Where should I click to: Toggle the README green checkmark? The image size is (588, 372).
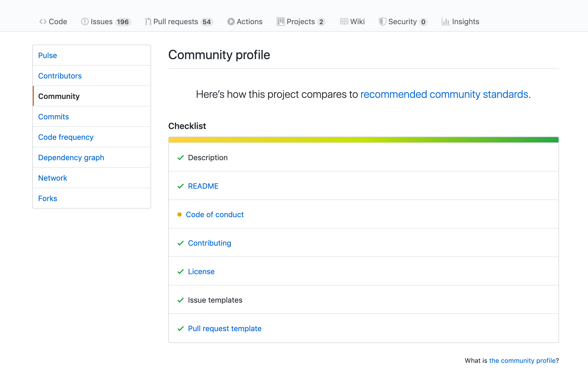(x=180, y=186)
